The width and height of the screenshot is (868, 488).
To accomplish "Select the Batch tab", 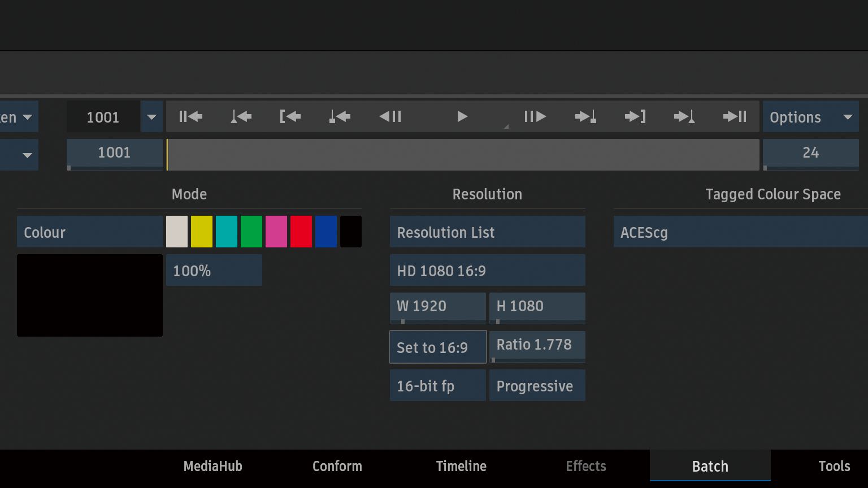I will click(x=710, y=466).
